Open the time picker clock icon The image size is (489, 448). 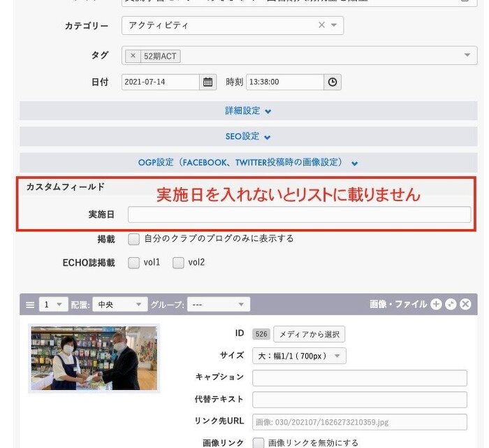click(x=333, y=82)
